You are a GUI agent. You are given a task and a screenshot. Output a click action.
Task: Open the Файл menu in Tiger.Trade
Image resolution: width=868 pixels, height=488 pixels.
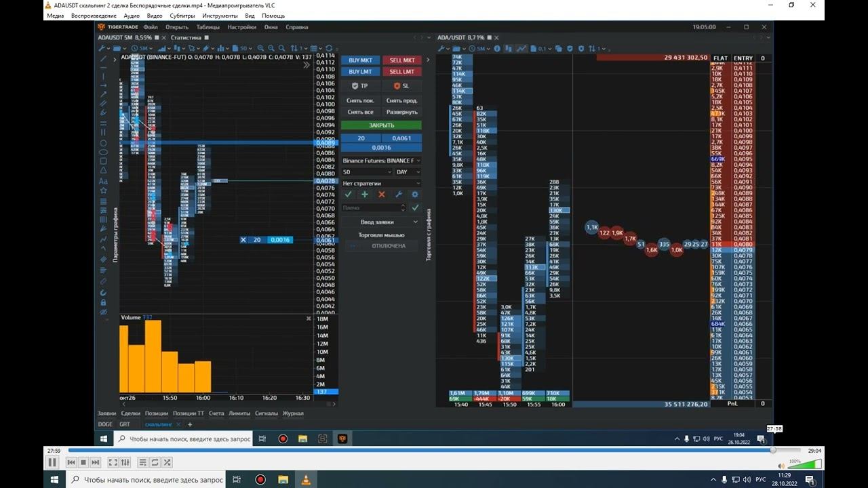pos(151,27)
